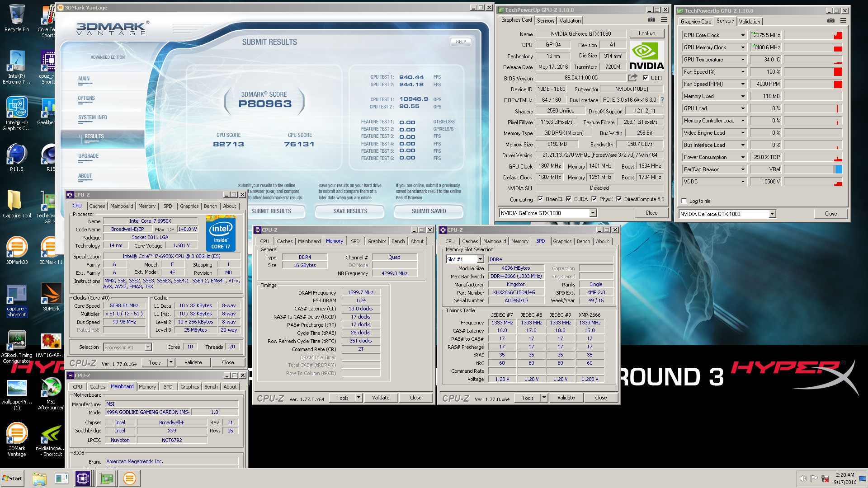
Task: Open the GPU selector dropdown in GPU-Z Graphics Card window
Action: click(x=593, y=213)
